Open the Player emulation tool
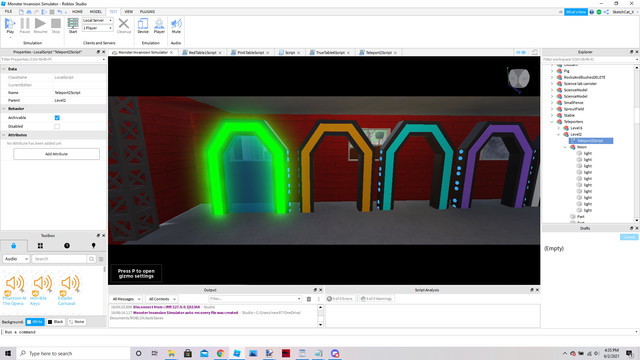Image resolution: width=640 pixels, height=360 pixels. (x=159, y=26)
